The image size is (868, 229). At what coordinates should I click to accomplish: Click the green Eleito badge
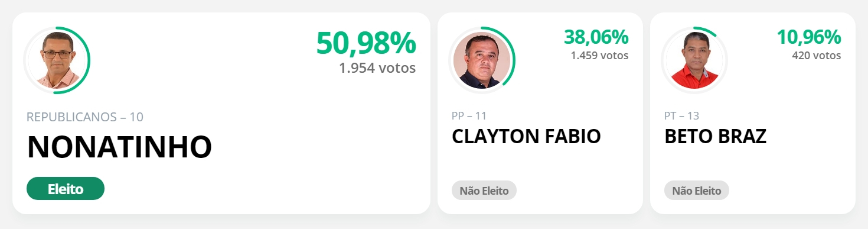(x=66, y=189)
